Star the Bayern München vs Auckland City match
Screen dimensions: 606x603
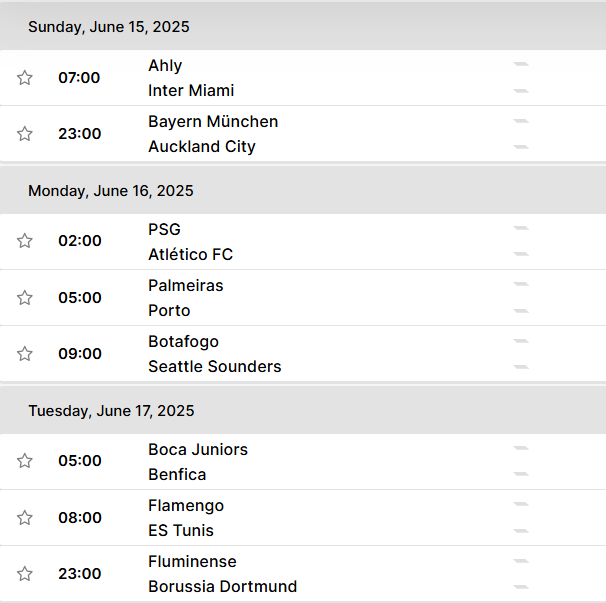(x=25, y=134)
